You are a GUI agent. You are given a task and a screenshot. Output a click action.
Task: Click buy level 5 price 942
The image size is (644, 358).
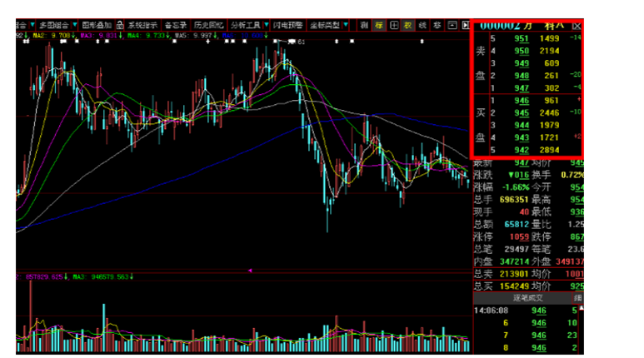point(522,150)
